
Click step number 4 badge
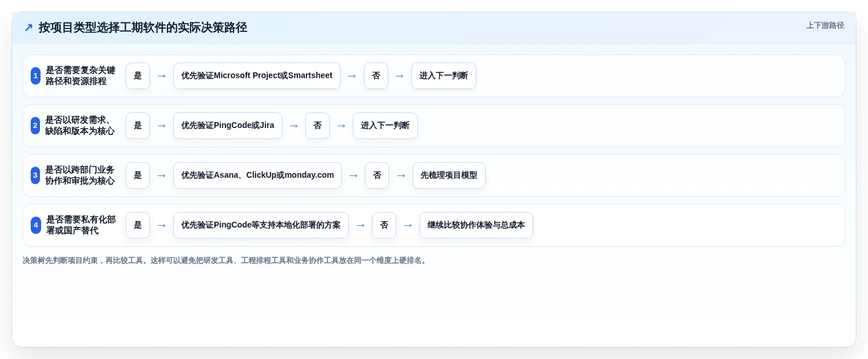36,225
